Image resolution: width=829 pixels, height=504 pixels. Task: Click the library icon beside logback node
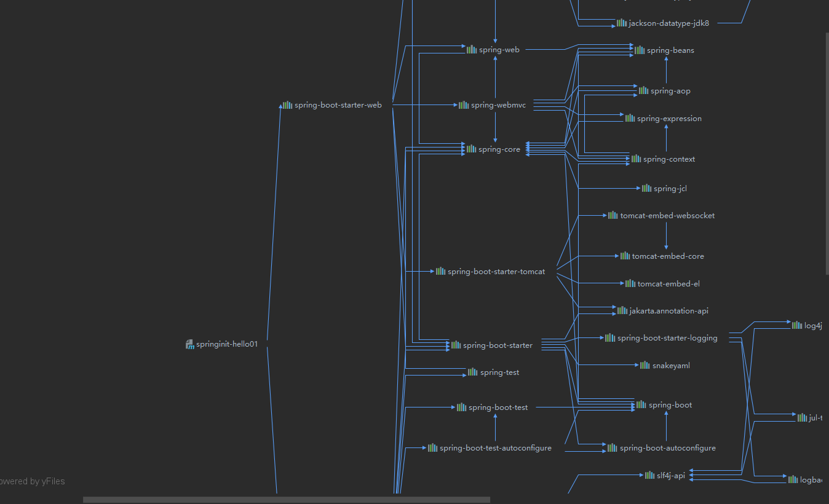coord(793,479)
